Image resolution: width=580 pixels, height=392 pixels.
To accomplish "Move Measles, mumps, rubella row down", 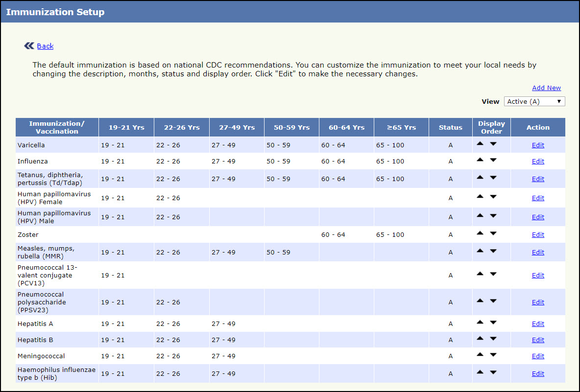I will click(493, 251).
